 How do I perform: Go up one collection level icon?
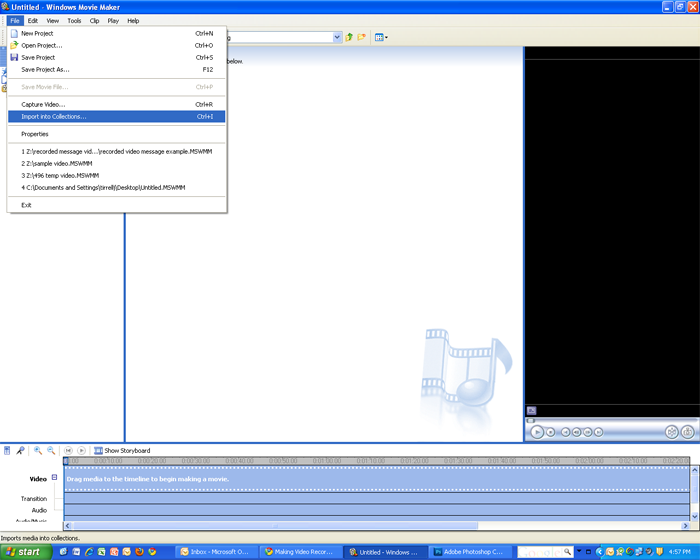(349, 38)
